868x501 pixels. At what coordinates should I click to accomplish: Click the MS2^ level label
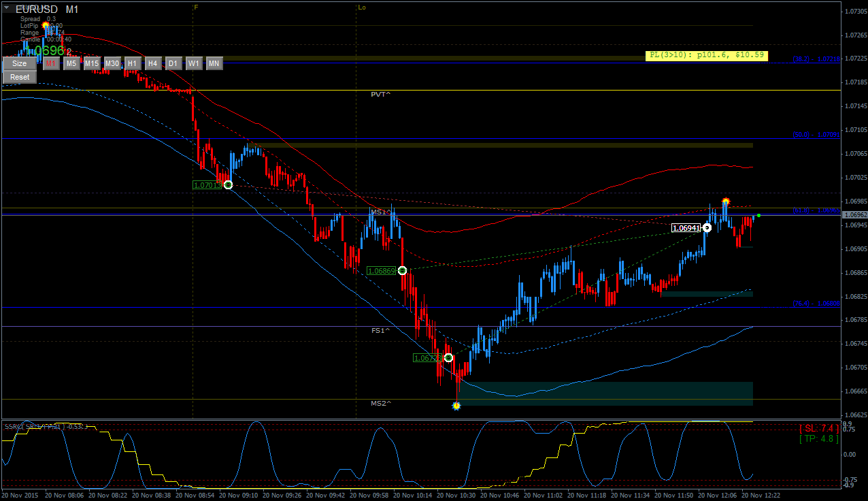click(x=380, y=403)
